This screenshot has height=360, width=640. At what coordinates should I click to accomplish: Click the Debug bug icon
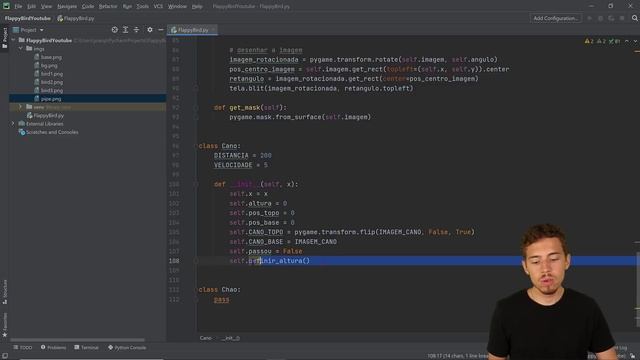click(x=600, y=18)
